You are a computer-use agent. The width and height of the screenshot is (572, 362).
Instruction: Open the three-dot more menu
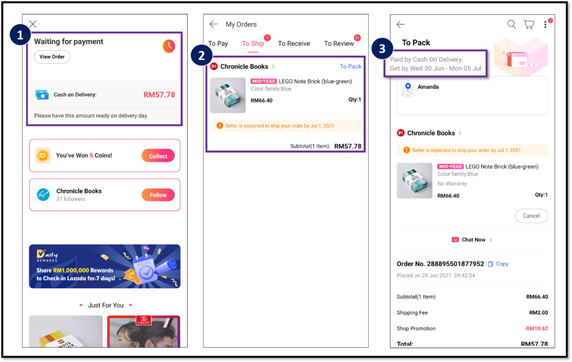click(x=545, y=24)
